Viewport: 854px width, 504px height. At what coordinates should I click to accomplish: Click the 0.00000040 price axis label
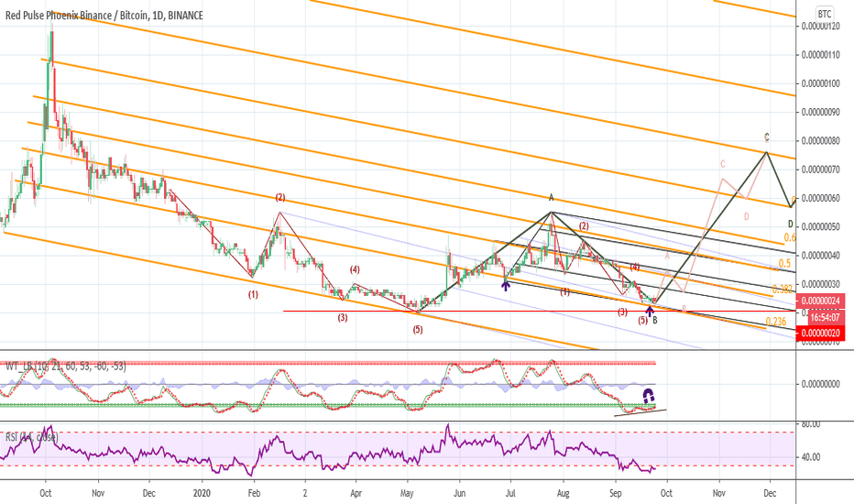point(820,256)
